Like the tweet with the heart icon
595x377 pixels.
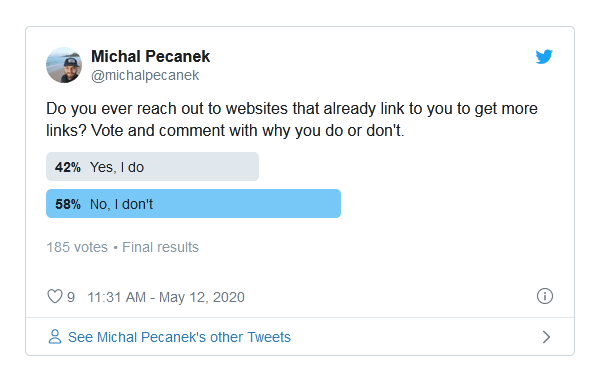[55, 296]
